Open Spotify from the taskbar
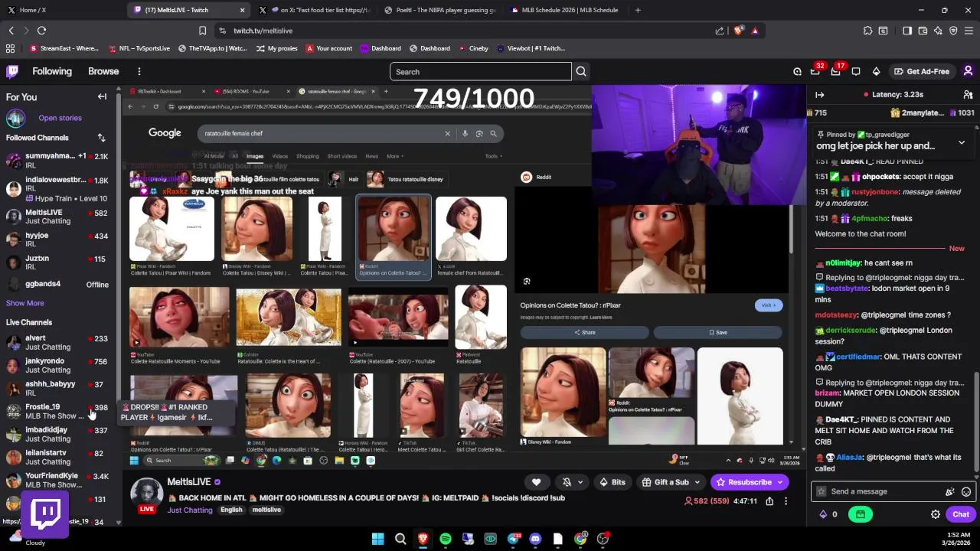This screenshot has width=980, height=551. [446, 539]
